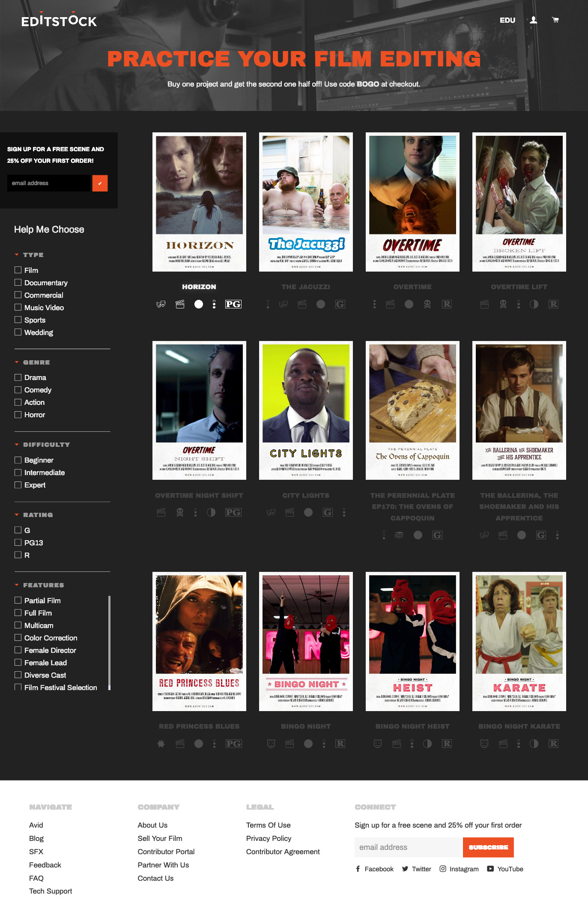Click Perennial Plate's stacked layers icon
The height and width of the screenshot is (918, 588).
(x=399, y=535)
